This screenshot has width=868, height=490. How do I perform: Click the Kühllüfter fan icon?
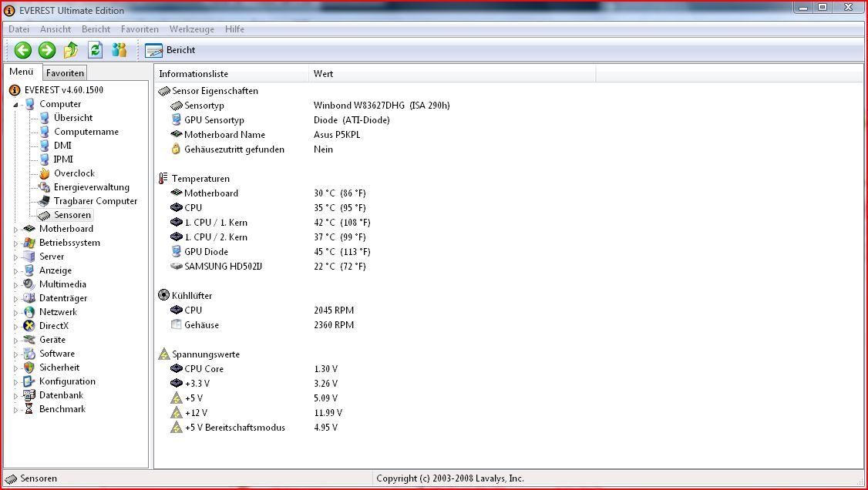[164, 295]
